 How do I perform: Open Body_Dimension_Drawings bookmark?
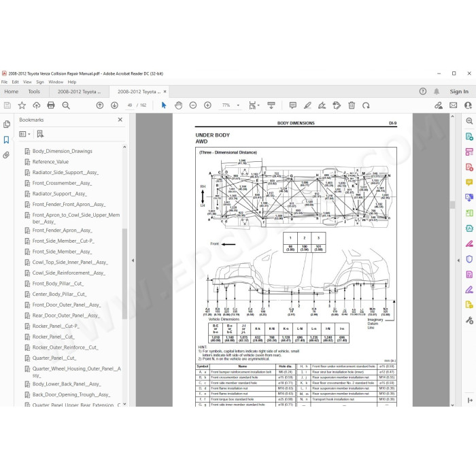pyautogui.click(x=63, y=151)
